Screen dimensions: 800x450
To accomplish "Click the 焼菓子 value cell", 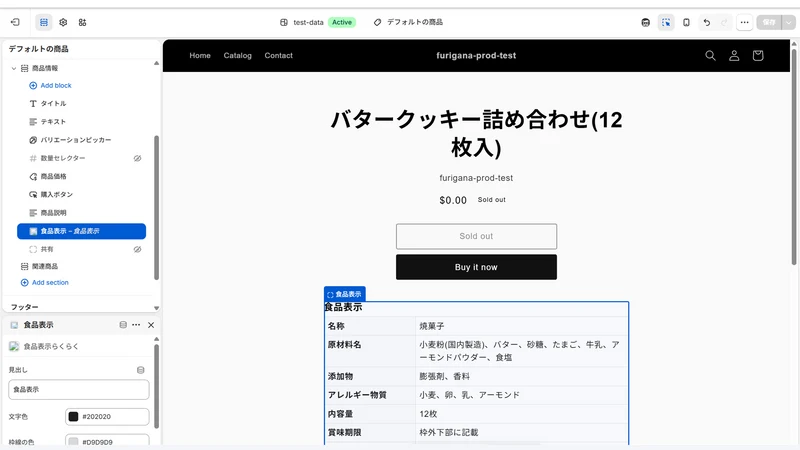I will 521,326.
